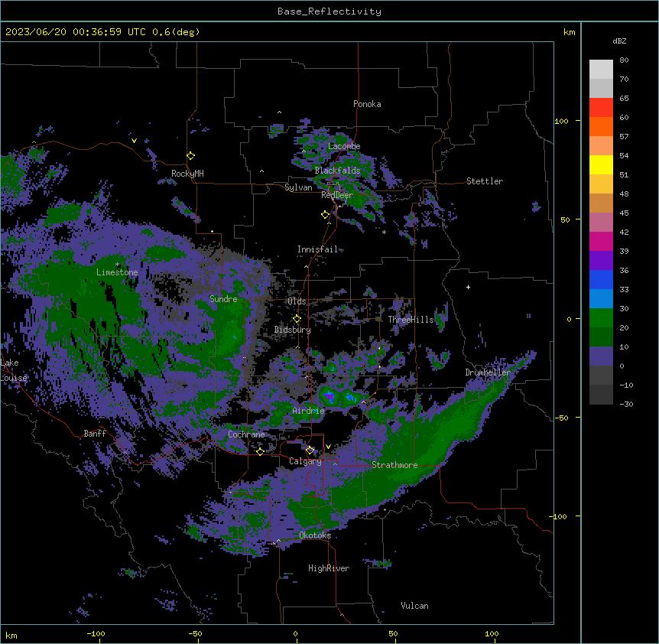Screen dimensions: 659x644
Task: Click the magenta storm core northeast of Airdrie
Action: tap(330, 396)
